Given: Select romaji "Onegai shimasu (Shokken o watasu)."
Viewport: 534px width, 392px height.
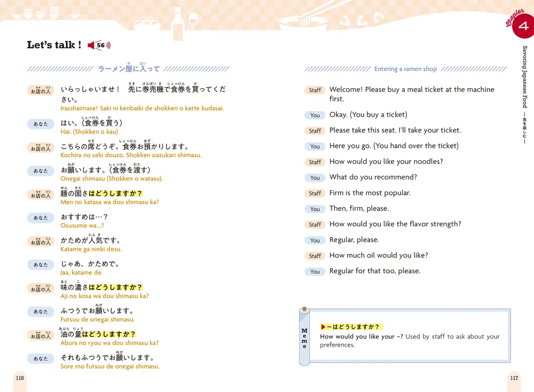Looking at the screenshot, I should pos(112,179).
